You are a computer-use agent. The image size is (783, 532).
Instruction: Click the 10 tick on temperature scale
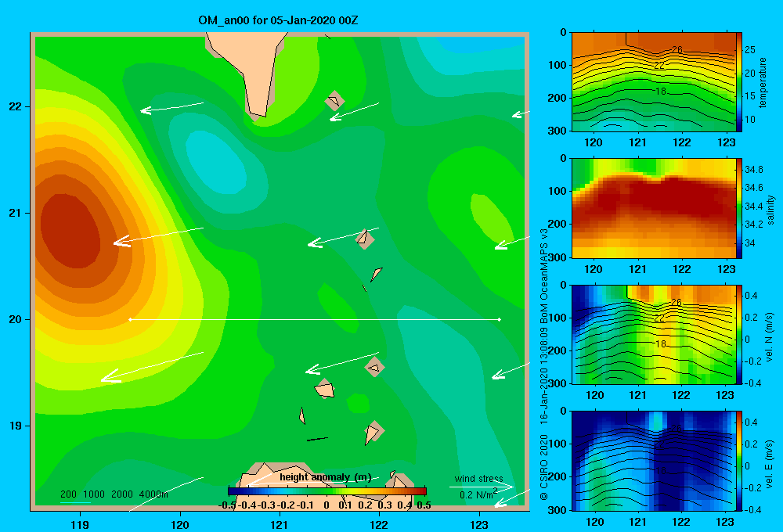coord(750,119)
